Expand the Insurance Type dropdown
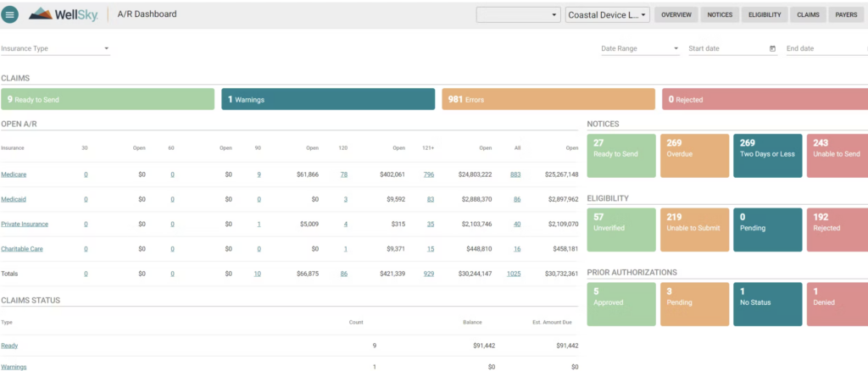This screenshot has width=868, height=371. [55, 48]
